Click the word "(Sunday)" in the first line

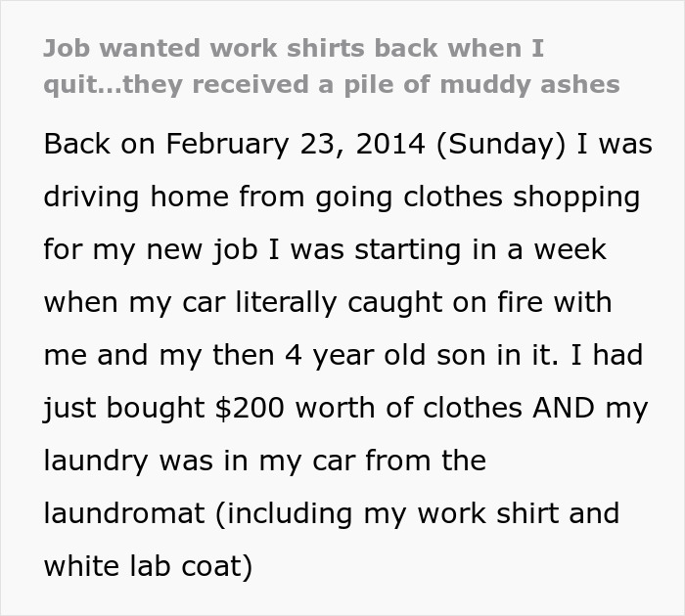coord(500,145)
